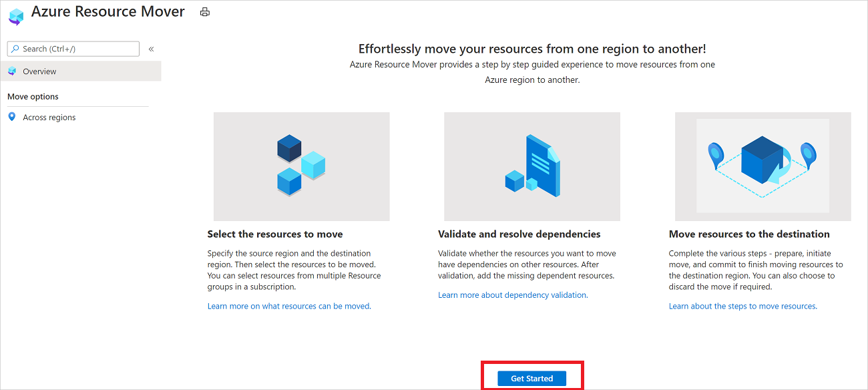Click the Across regions location pin icon
Image resolution: width=868 pixels, height=390 pixels.
11,117
